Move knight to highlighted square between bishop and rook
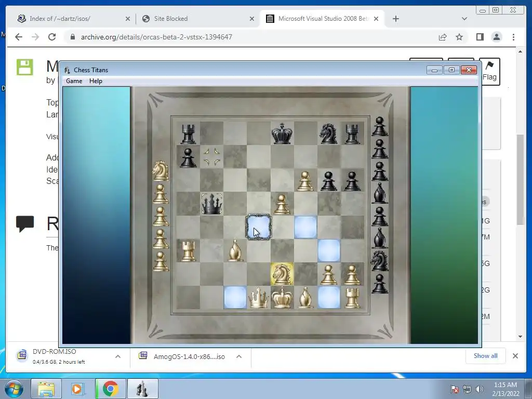This screenshot has height=399, width=532. [x=329, y=298]
